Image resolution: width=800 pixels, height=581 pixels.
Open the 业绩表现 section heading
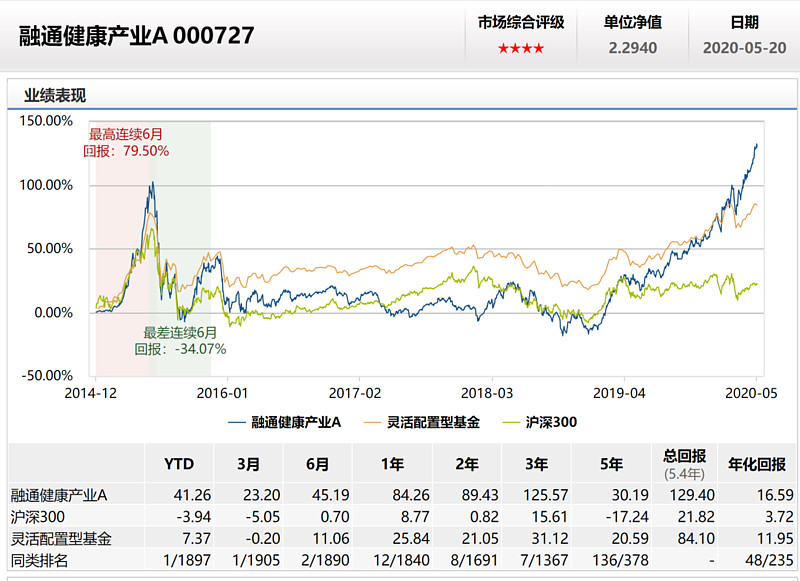(55, 95)
